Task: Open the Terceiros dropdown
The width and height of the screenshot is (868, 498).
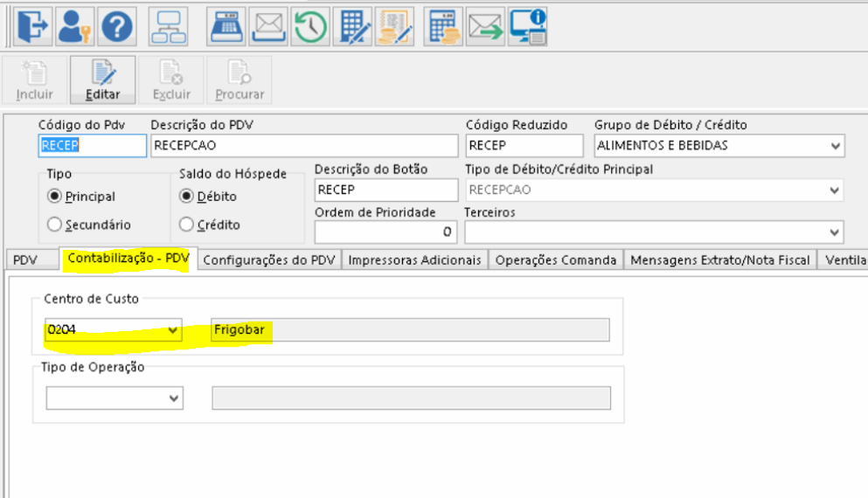Action: pyautogui.click(x=834, y=232)
